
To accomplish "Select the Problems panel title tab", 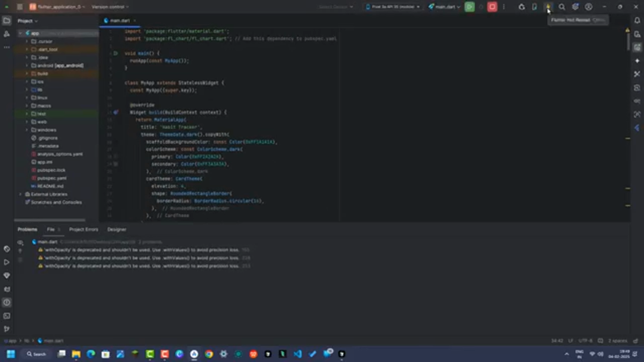I will (x=27, y=229).
